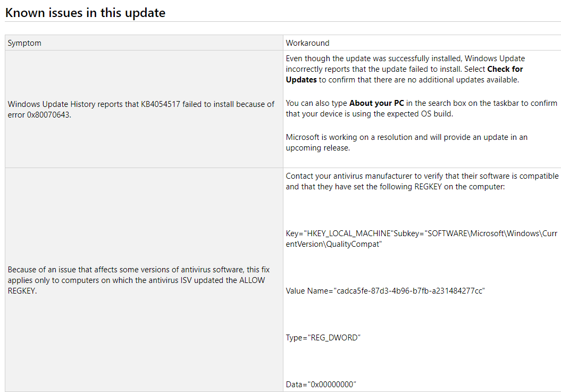
Task: Click 'Contact your antivirus manufacturer' sentence
Action: pos(422,181)
